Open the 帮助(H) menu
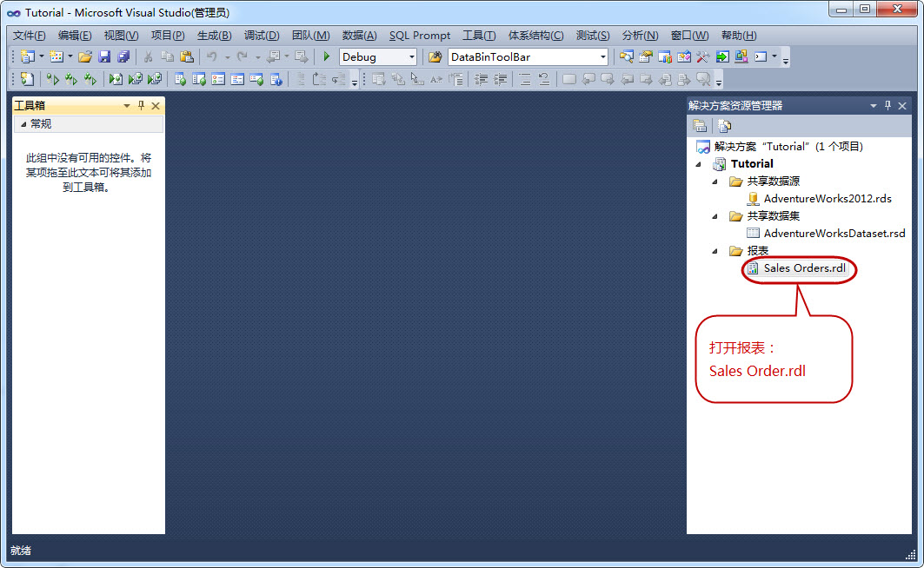Viewport: 924px width, 568px height. (738, 36)
